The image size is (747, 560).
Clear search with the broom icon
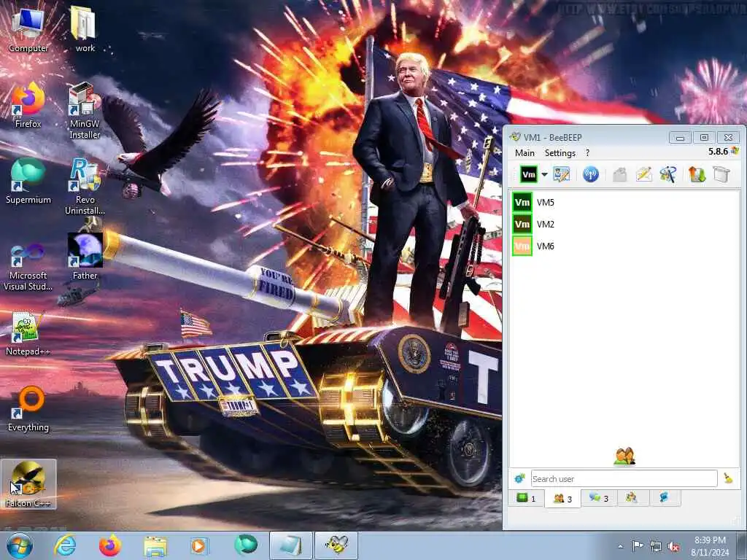pyautogui.click(x=728, y=478)
